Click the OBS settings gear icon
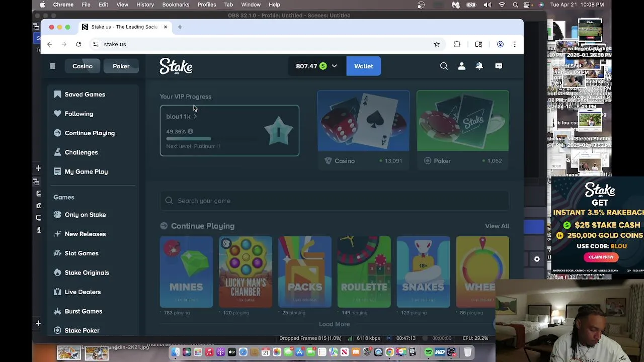 537,259
